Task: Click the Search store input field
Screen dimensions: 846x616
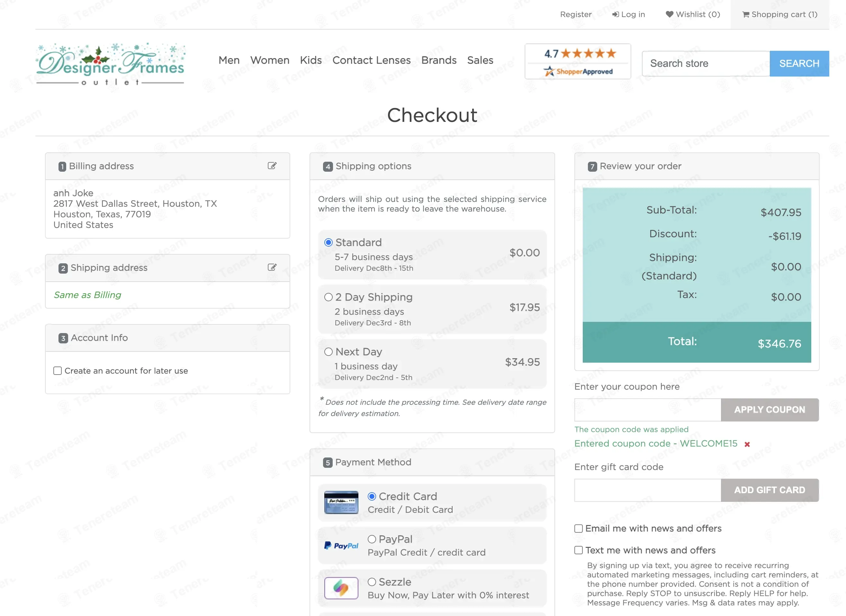Action: [705, 63]
